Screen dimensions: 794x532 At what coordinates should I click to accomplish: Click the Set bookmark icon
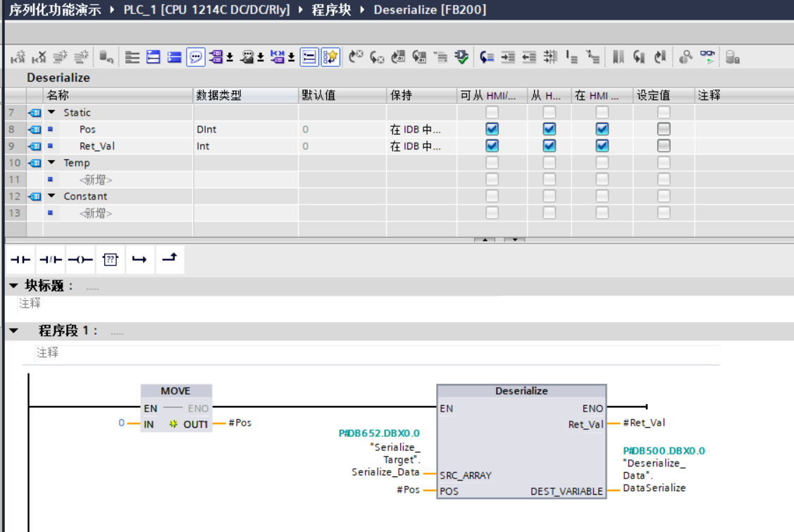618,57
